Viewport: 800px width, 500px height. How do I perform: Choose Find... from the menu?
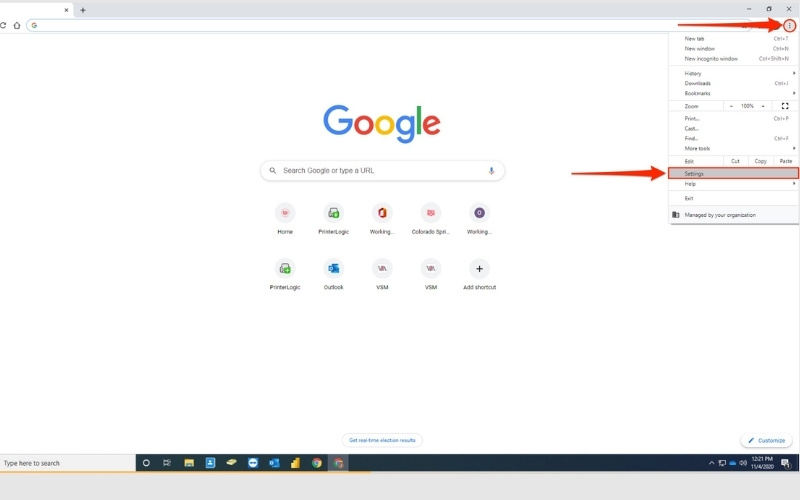pos(734,138)
